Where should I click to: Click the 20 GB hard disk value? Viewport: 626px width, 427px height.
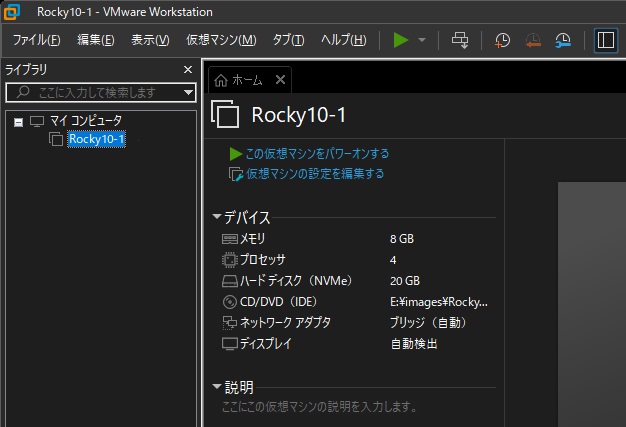click(405, 281)
